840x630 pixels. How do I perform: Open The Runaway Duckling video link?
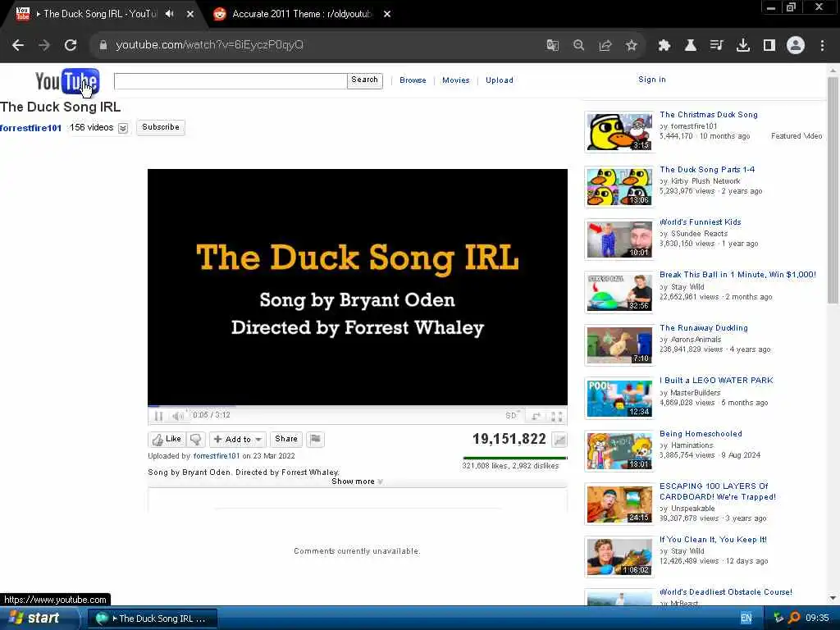[x=703, y=328]
